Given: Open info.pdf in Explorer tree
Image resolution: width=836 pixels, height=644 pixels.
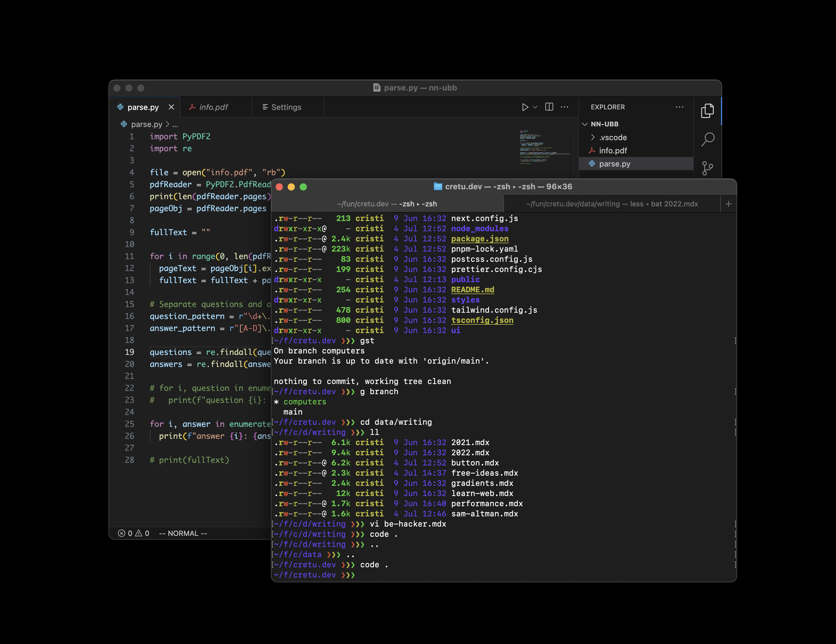Looking at the screenshot, I should [x=612, y=151].
